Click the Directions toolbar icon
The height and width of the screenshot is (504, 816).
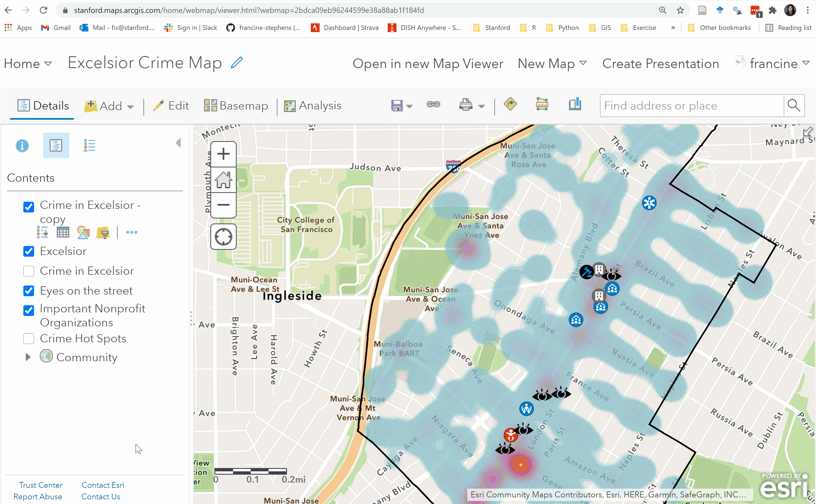(x=510, y=105)
